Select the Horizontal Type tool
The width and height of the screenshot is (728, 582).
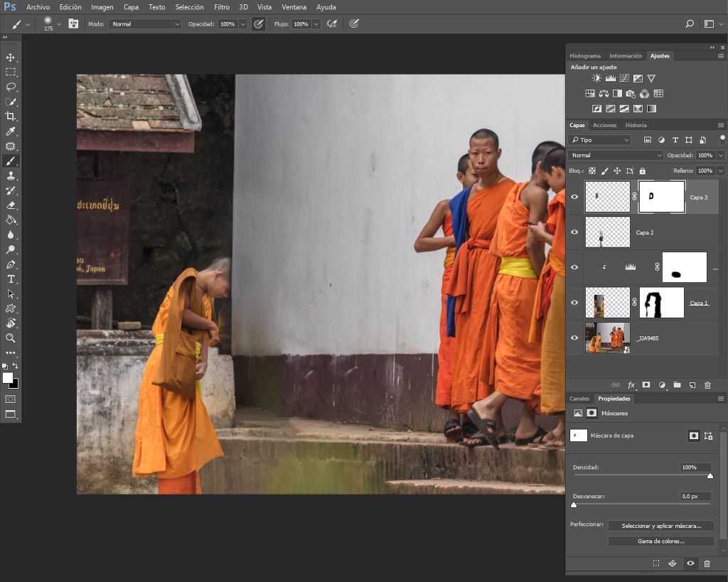pos(10,279)
